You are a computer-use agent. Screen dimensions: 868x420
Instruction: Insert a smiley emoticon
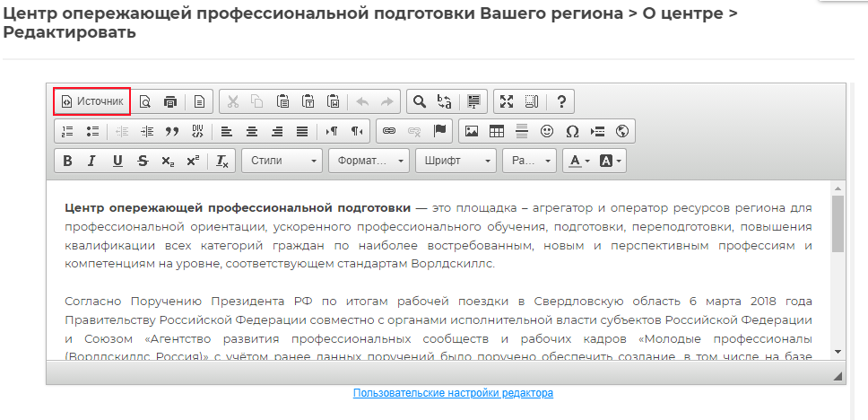[x=546, y=131]
